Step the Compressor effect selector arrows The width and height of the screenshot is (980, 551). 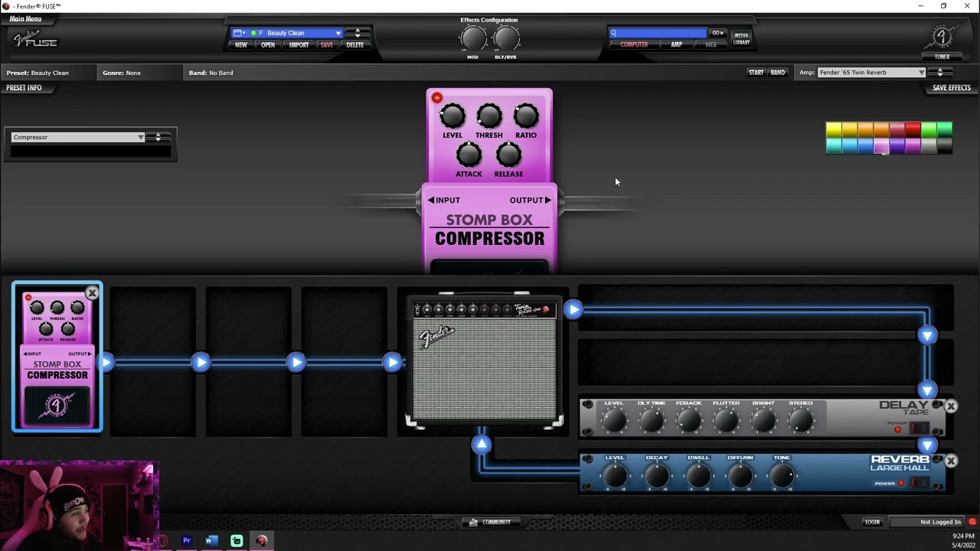click(158, 137)
